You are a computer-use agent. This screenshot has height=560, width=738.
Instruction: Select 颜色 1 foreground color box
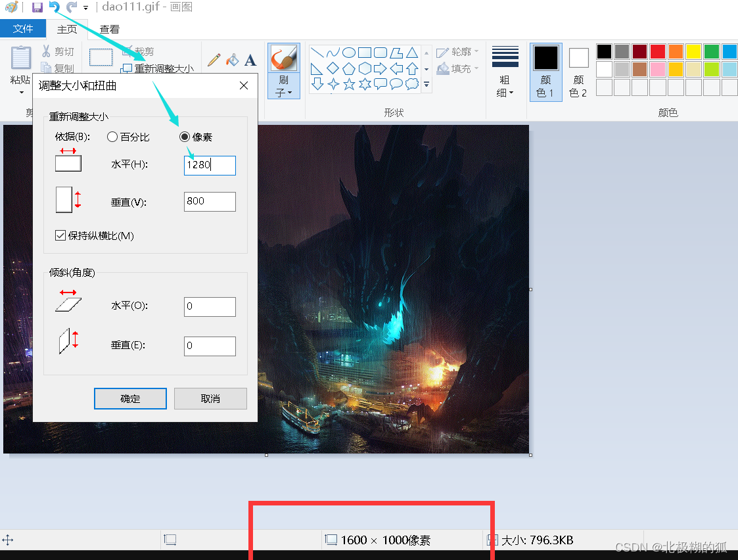point(546,72)
